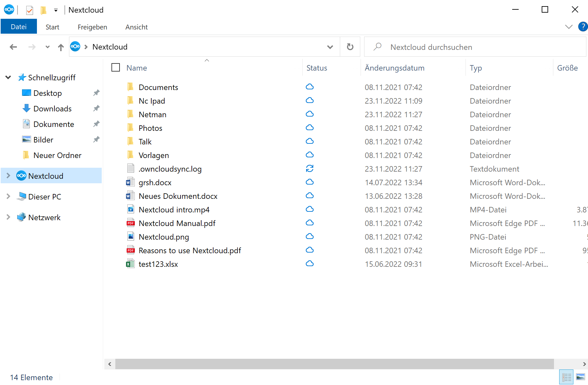
Task: Sort by the Status column header
Action: [x=317, y=68]
